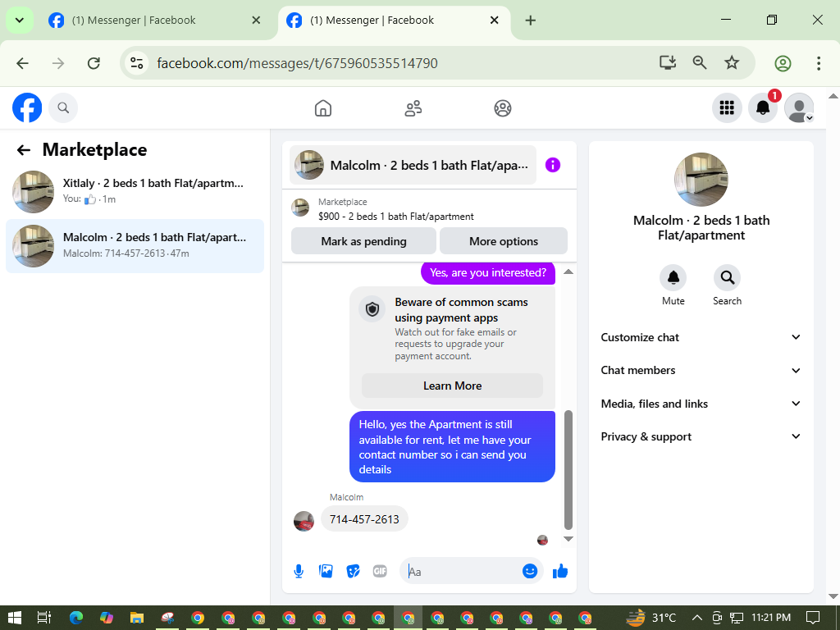Expand Customize chat section

pos(701,337)
